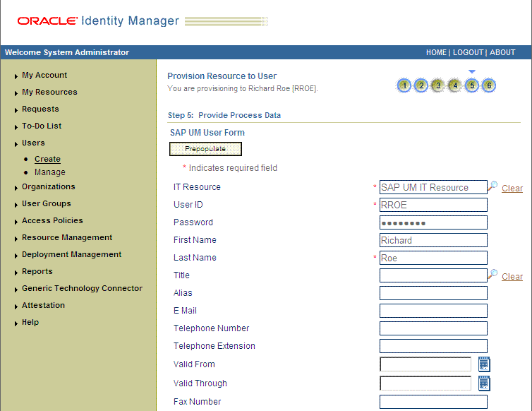The image size is (532, 411).
Task: Click the Manage link under Users
Action: click(50, 172)
